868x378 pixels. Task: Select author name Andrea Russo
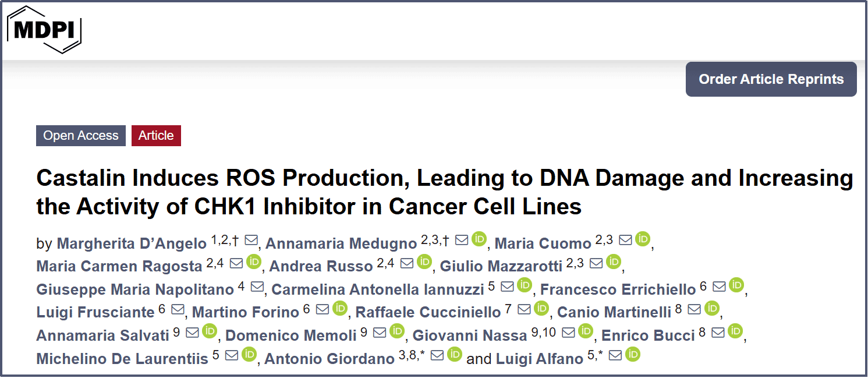(x=321, y=266)
